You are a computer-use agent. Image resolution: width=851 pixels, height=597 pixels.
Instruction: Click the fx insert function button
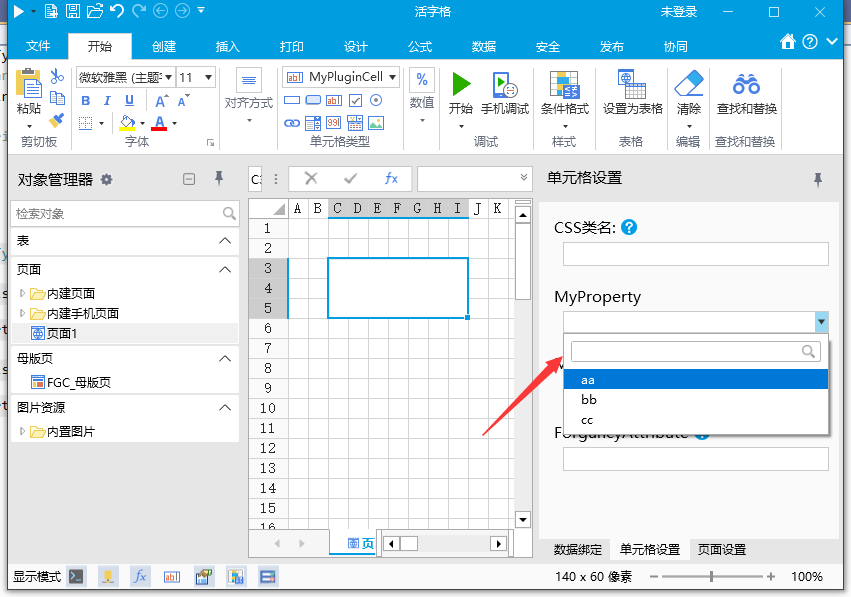[391, 178]
